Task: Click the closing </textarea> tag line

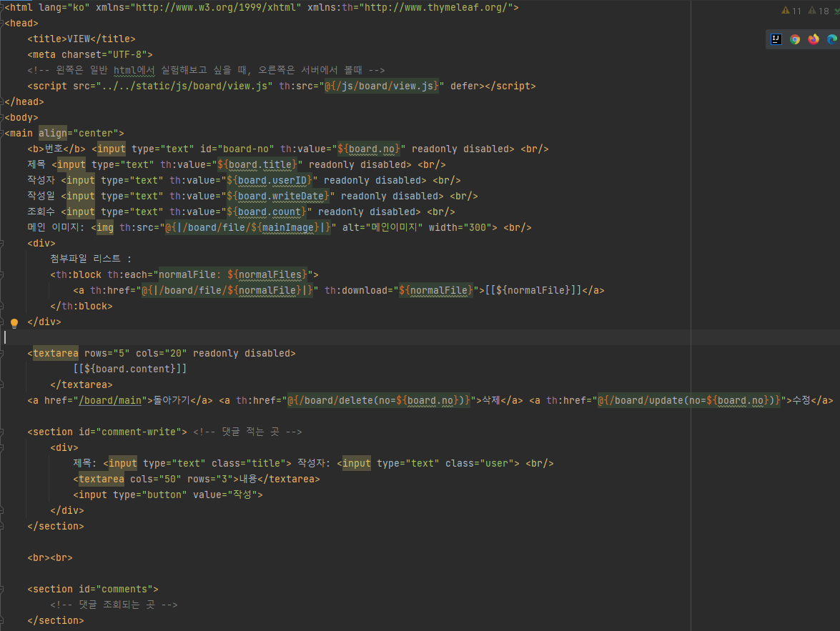Action: (81, 384)
